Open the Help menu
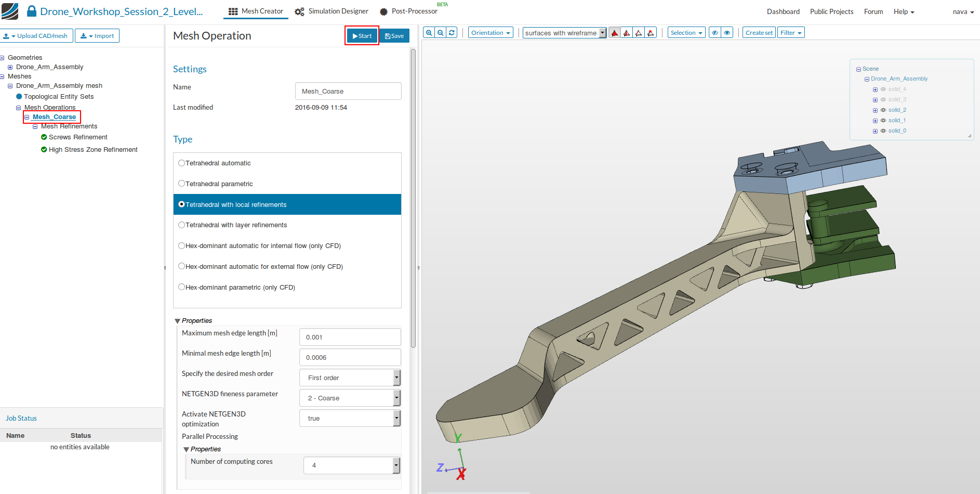Viewport: 980px width, 494px height. [904, 11]
